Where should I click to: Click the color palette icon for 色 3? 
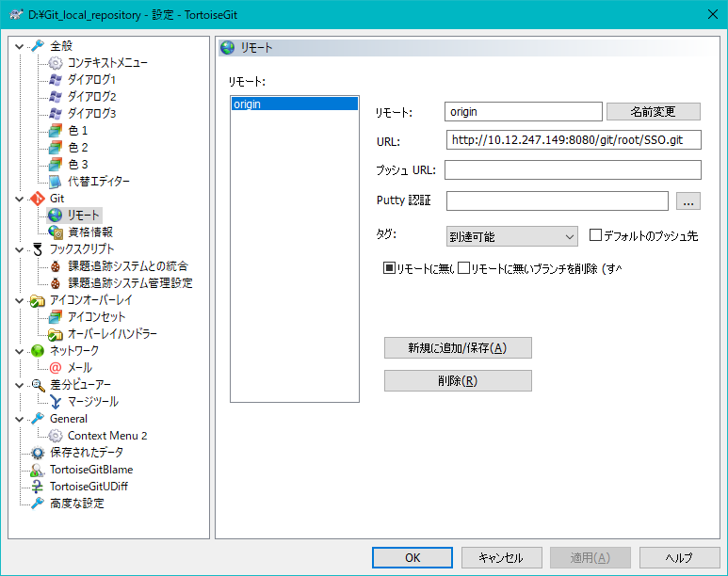(56, 165)
